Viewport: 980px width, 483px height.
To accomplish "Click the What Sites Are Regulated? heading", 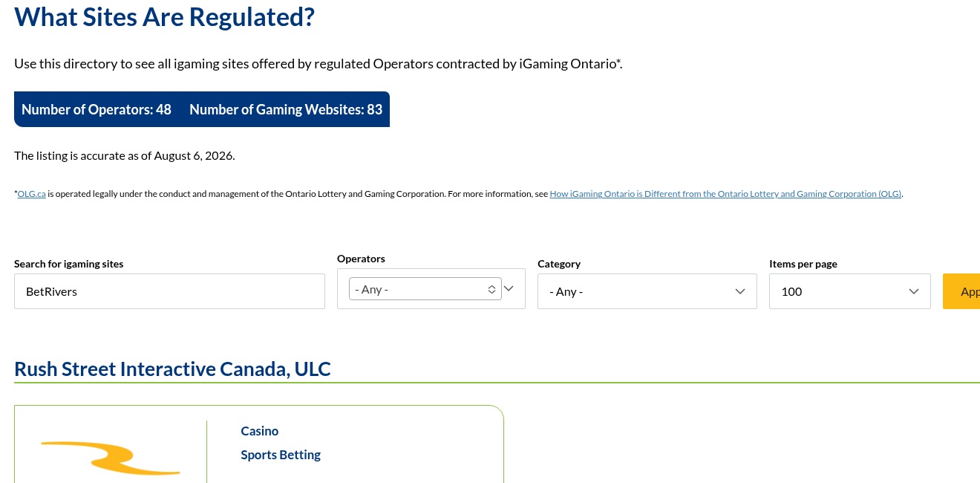I will pyautogui.click(x=165, y=16).
